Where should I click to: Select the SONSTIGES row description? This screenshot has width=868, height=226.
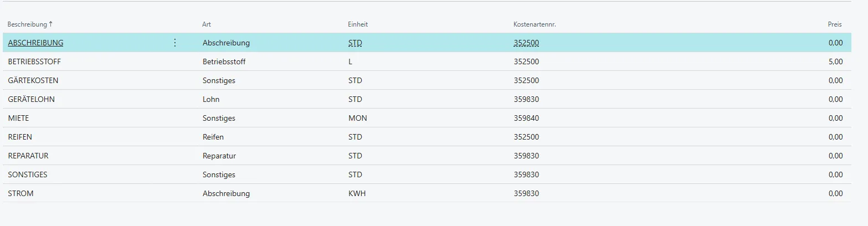[28, 174]
